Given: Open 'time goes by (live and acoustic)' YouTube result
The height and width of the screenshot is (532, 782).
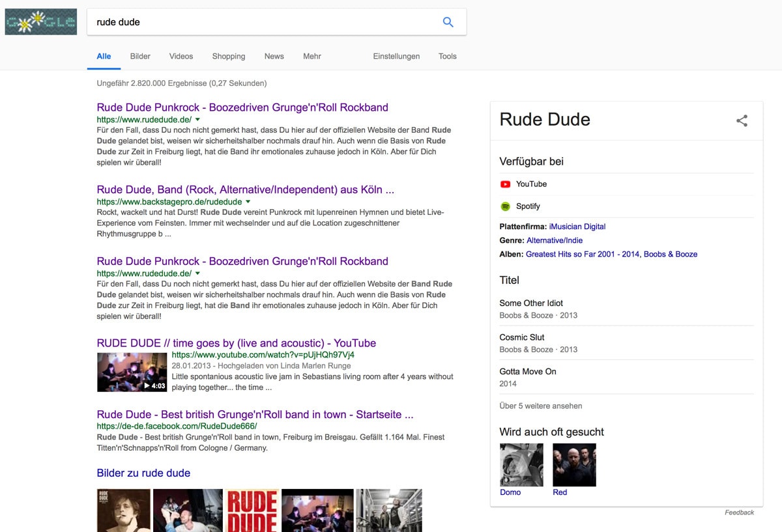Looking at the screenshot, I should tap(237, 343).
